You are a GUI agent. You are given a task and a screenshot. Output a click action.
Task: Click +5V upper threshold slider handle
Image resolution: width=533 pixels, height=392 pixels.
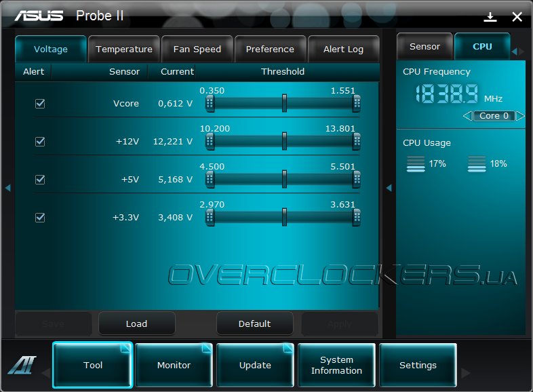tap(357, 180)
